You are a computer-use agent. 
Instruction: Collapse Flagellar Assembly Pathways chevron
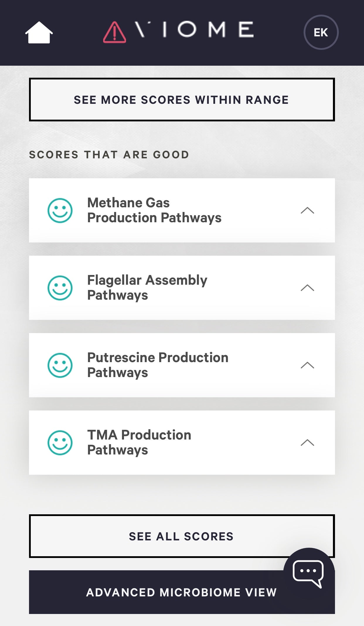coord(307,288)
